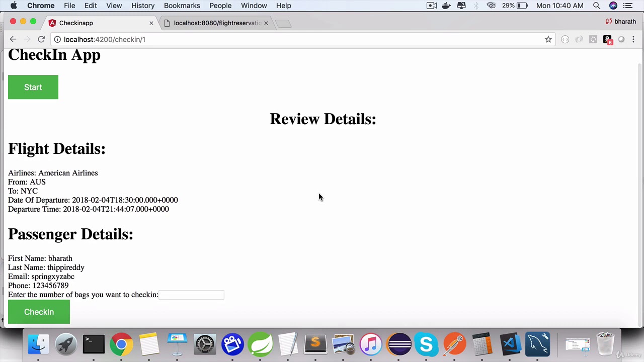Open the Notes app from the dock
The width and height of the screenshot is (644, 362).
click(x=149, y=344)
